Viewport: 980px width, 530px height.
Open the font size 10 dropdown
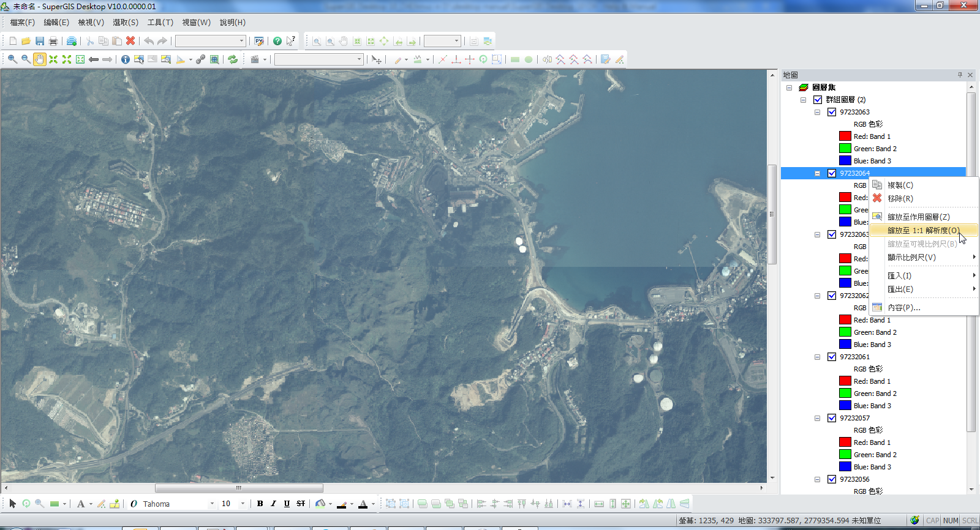pyautogui.click(x=243, y=504)
